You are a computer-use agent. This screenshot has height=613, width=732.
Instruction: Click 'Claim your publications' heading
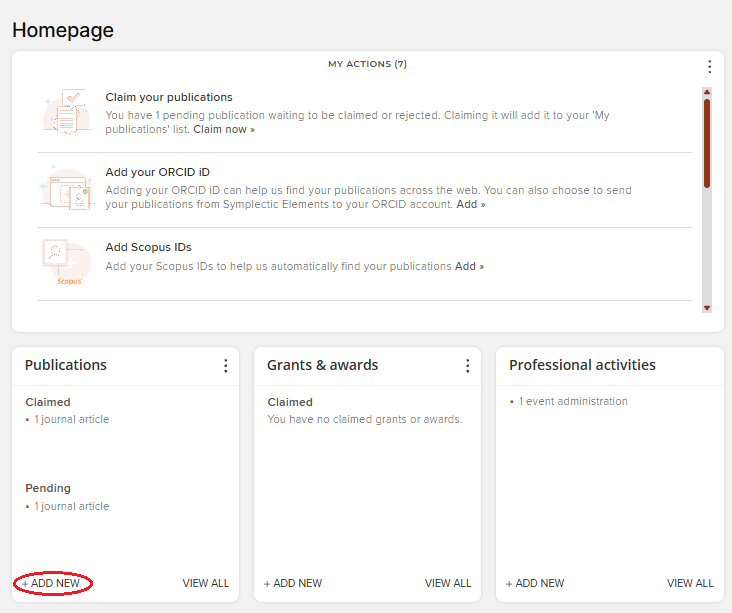(x=169, y=97)
